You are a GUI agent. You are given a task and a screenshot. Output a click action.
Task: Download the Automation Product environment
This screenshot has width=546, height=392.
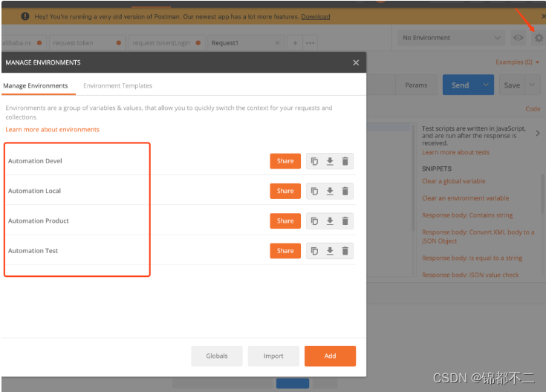tap(330, 221)
